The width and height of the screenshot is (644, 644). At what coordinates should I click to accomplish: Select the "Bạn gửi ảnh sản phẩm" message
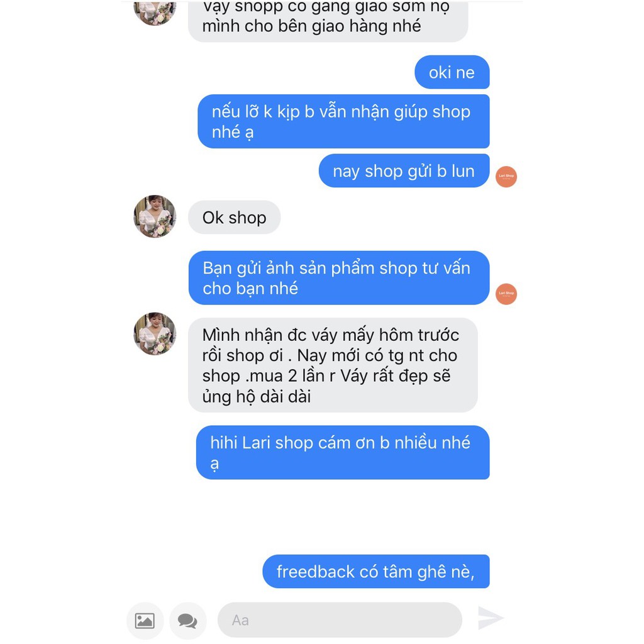pos(339,278)
